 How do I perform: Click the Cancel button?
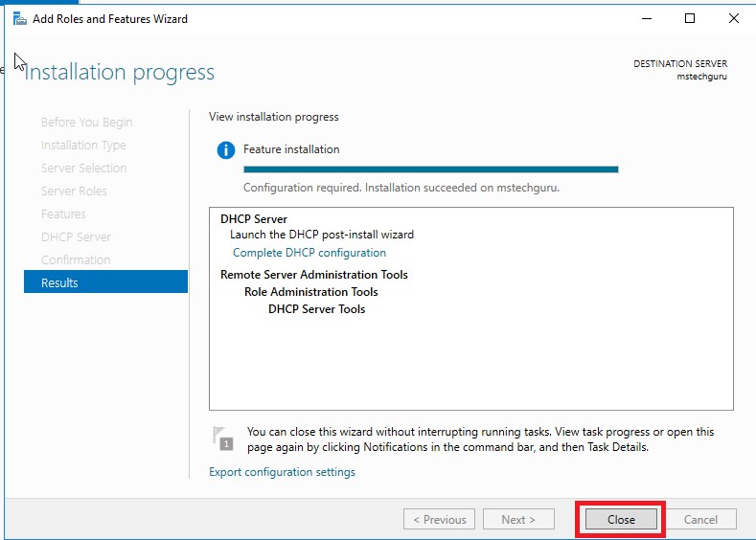coord(700,519)
